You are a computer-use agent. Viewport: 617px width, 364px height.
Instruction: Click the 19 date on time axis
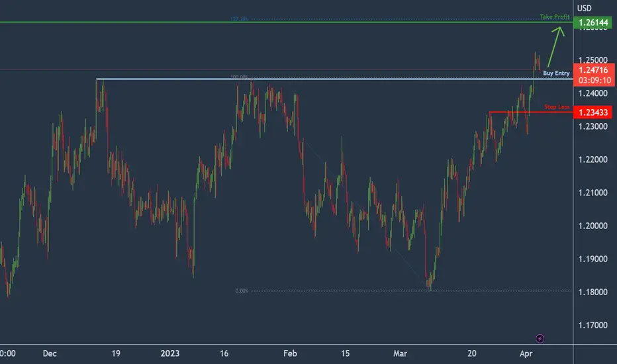116,353
